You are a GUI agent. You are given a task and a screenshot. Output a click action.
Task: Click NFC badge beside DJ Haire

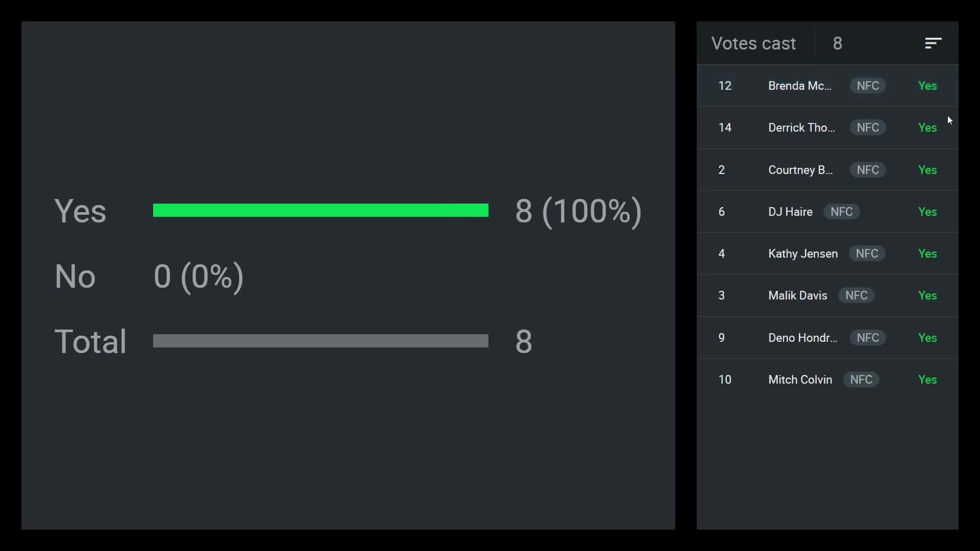pyautogui.click(x=841, y=212)
